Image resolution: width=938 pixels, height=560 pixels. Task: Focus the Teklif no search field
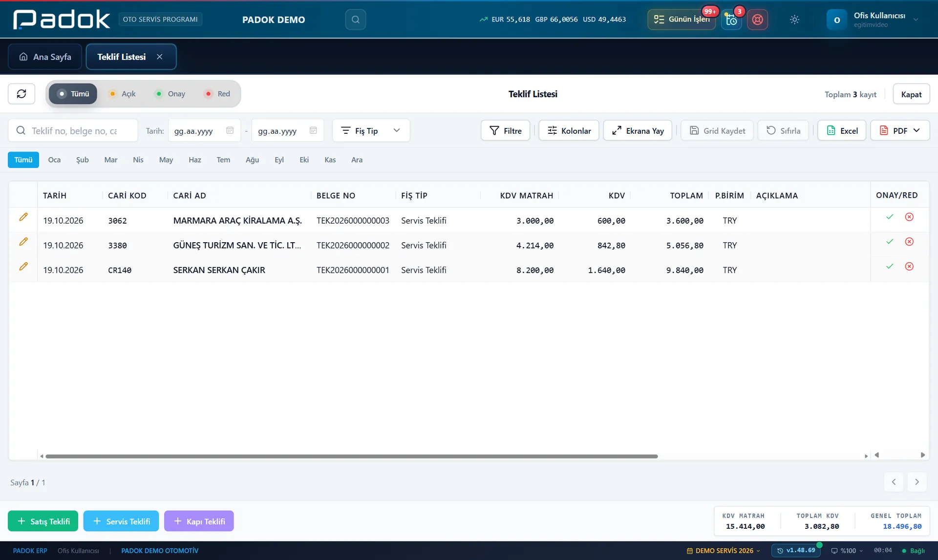pyautogui.click(x=73, y=130)
